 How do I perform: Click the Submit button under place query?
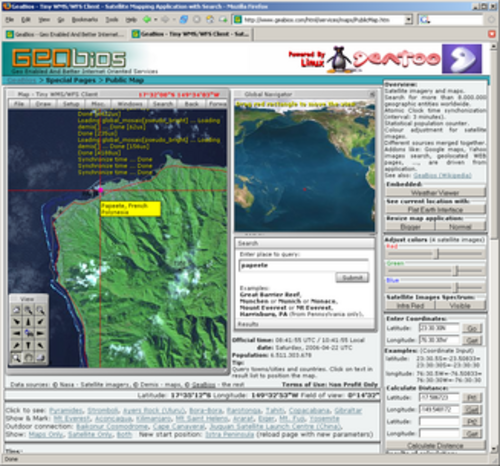click(x=352, y=277)
